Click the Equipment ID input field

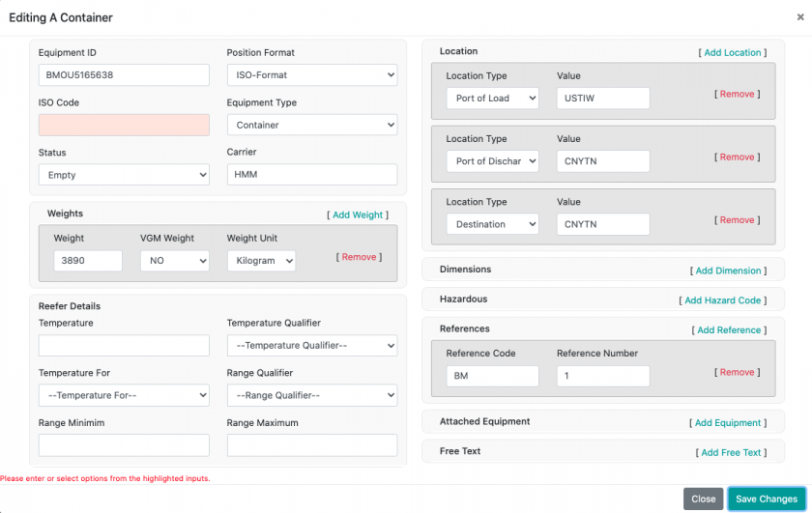coord(124,74)
